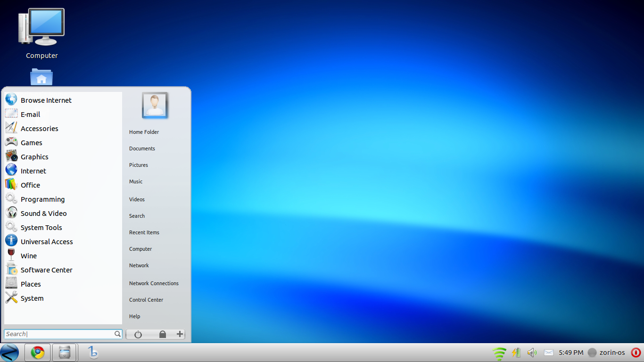This screenshot has height=362, width=644.
Task: Open the Wine menu category
Action: (x=29, y=255)
